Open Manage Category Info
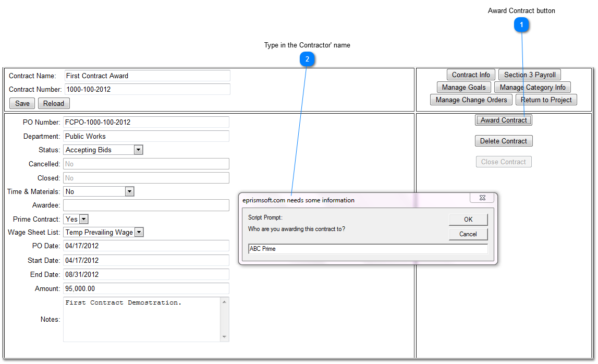The height and width of the screenshot is (364, 598). pos(532,88)
